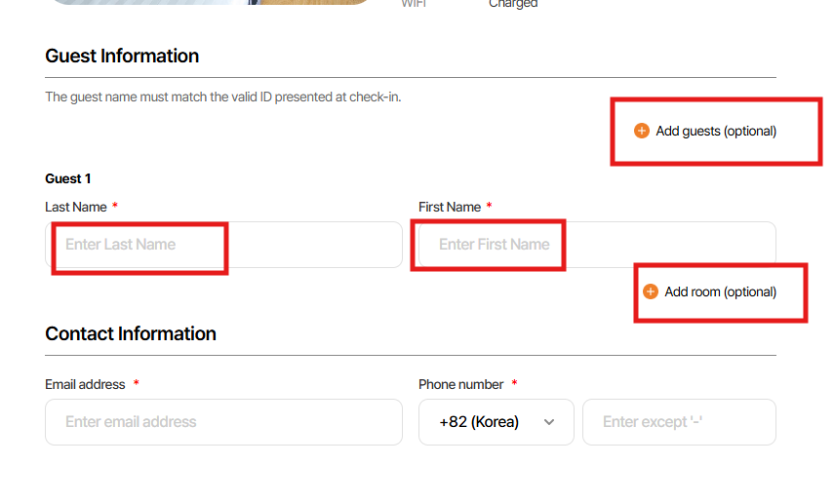Image resolution: width=834 pixels, height=504 pixels.
Task: Click the Email address label
Action: pyautogui.click(x=85, y=384)
